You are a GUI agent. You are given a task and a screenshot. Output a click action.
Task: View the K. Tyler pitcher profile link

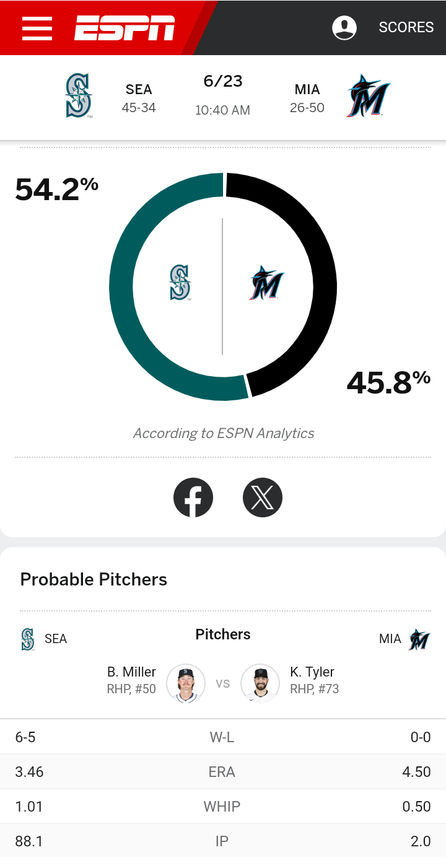(312, 672)
